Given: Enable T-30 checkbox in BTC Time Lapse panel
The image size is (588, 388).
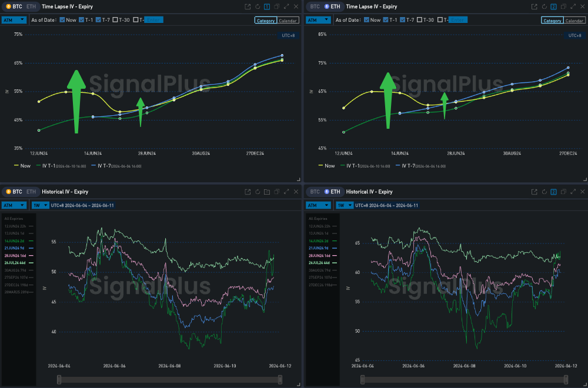Looking at the screenshot, I should [x=115, y=20].
